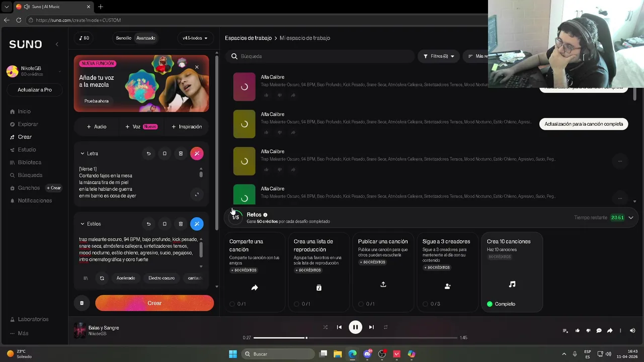
Task: Click the blue magic wand for Estilos
Action: tap(197, 224)
